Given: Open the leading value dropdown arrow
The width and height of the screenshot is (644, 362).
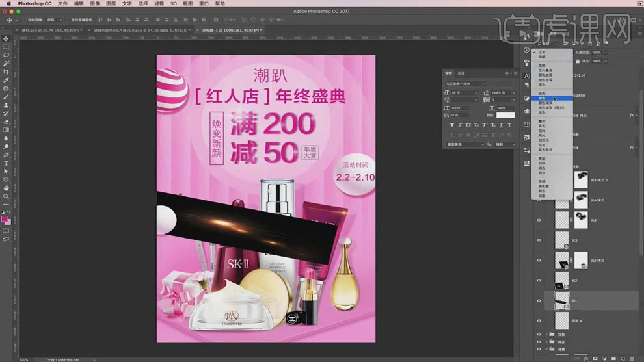Looking at the screenshot, I should pos(514,93).
